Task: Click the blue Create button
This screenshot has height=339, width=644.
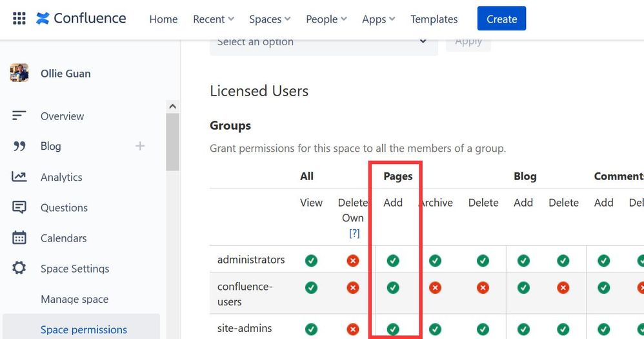Action: pos(501,19)
